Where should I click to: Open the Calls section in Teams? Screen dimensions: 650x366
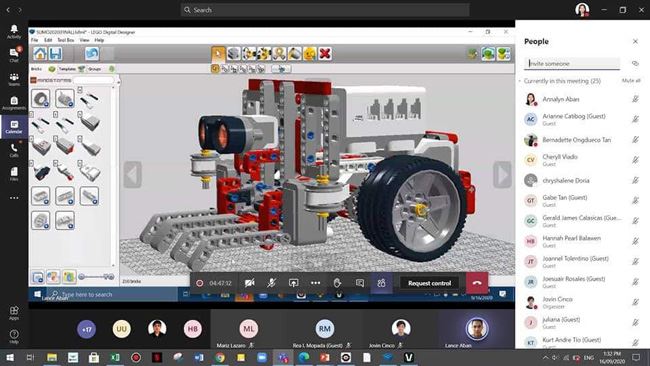coord(14,150)
